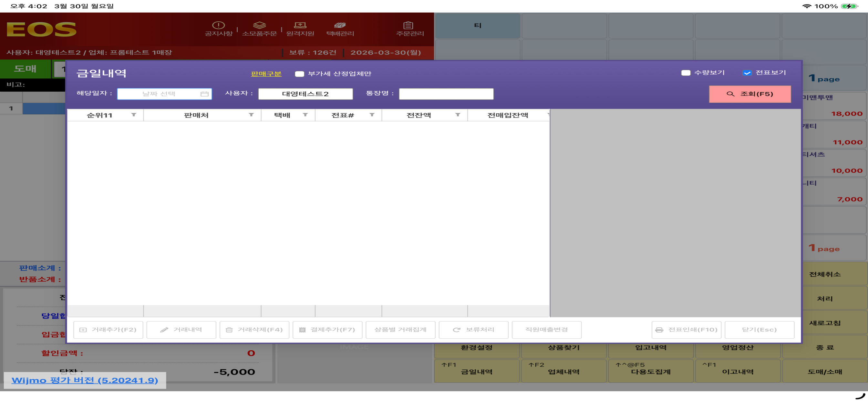Click the filter icon on 택배 column
Viewport: 868px width, 401px height.
[305, 115]
